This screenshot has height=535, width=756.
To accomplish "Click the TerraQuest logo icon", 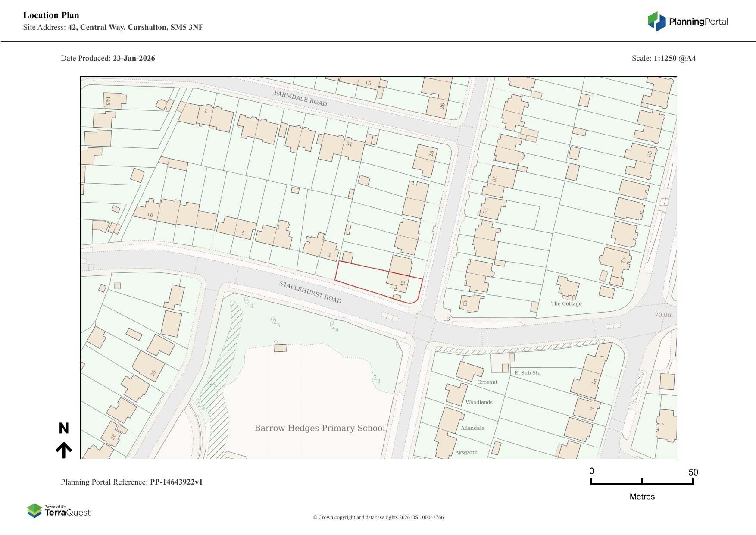I will tap(34, 511).
